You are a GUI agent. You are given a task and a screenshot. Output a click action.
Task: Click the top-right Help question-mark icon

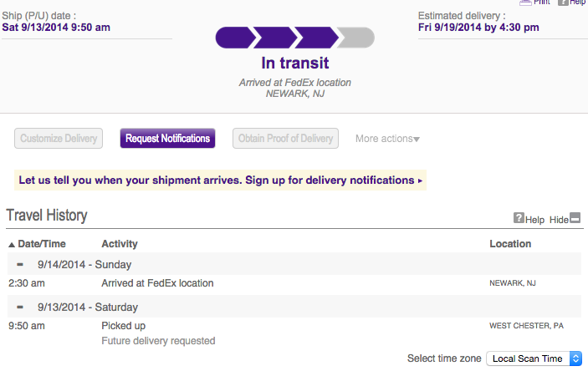(x=564, y=3)
